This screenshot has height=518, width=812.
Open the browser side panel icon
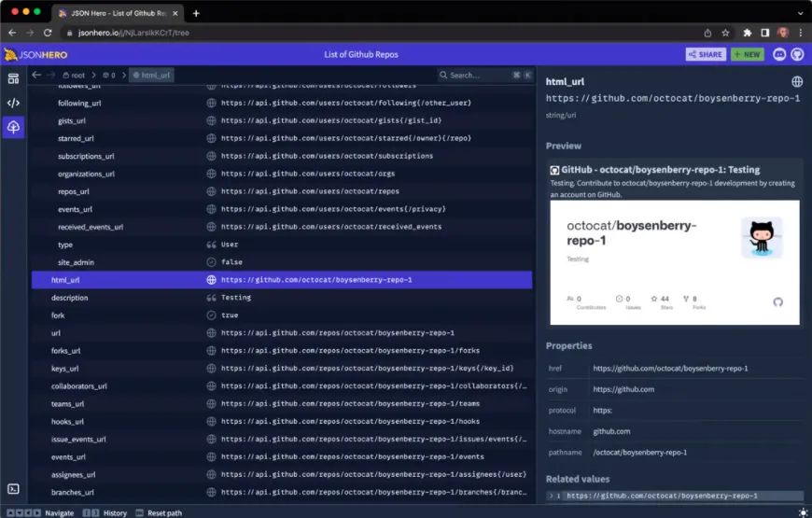[x=765, y=33]
